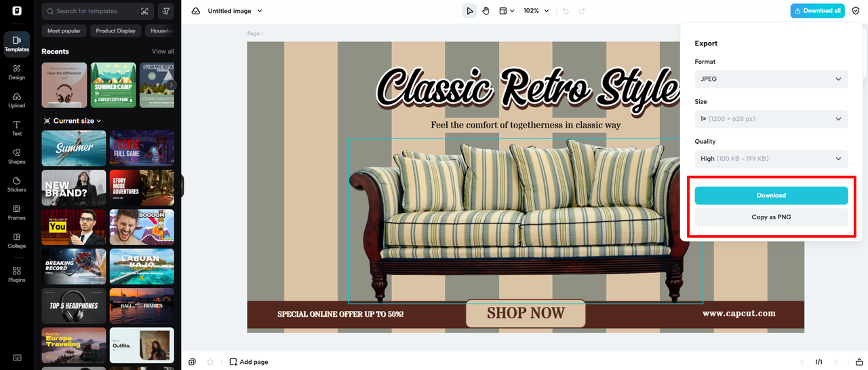This screenshot has width=868, height=370.
Task: Open the Size 1× dropdown
Action: 771,119
